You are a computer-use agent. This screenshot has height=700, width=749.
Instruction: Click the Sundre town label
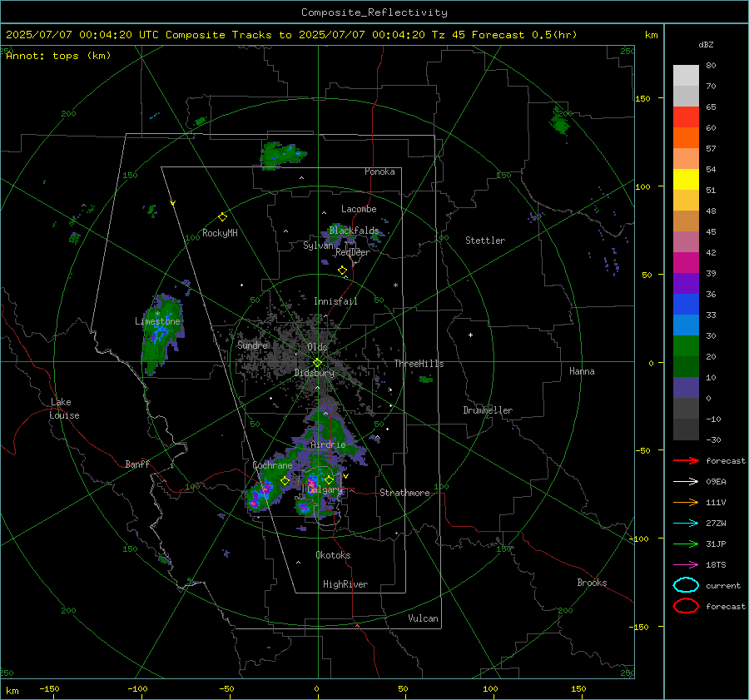[252, 345]
